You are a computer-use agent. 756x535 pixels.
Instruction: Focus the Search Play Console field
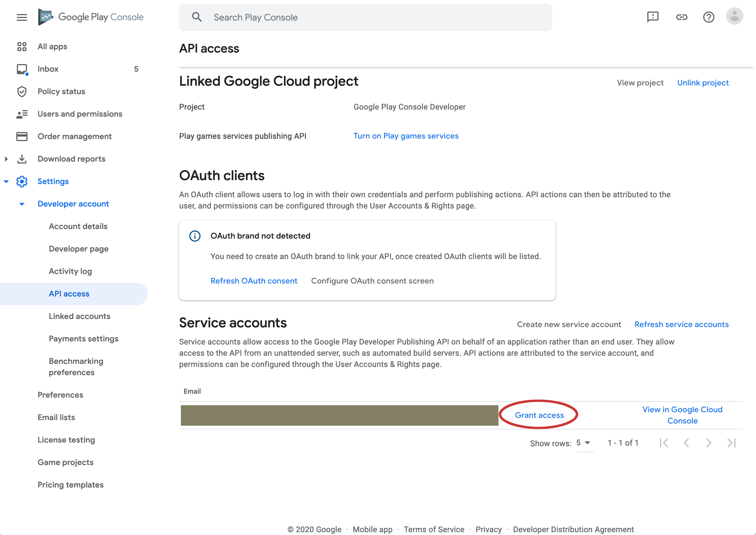[x=365, y=17]
